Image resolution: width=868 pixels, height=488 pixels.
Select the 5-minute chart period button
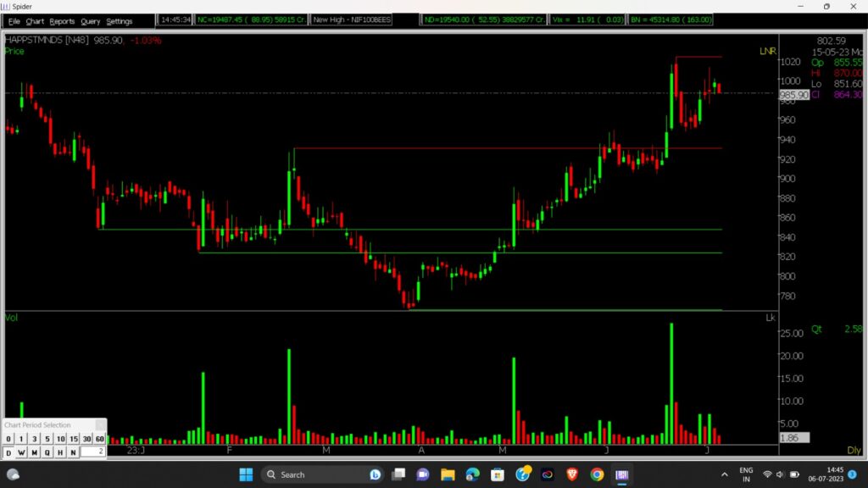click(x=47, y=439)
